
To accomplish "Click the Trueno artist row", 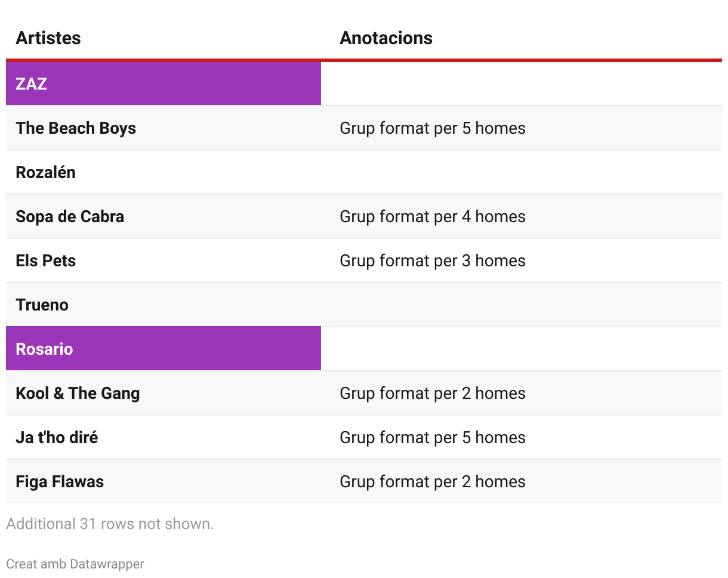I will [42, 305].
